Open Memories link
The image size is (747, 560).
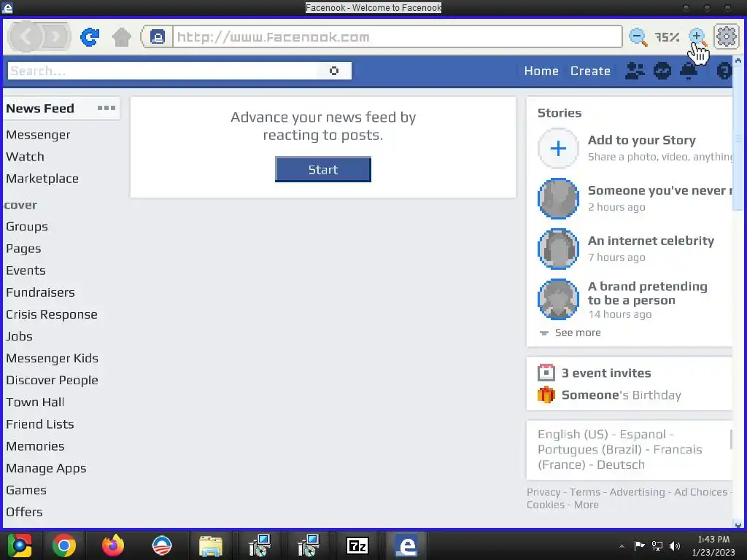point(35,446)
